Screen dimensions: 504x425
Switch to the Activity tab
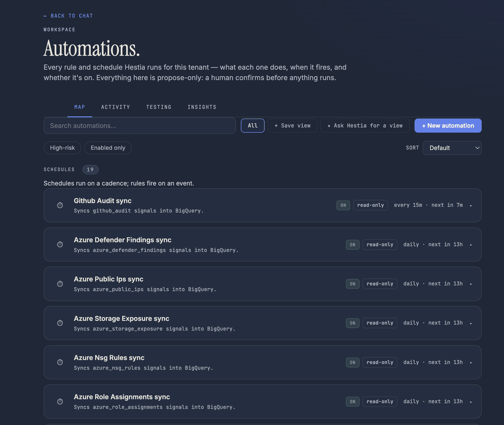point(116,107)
